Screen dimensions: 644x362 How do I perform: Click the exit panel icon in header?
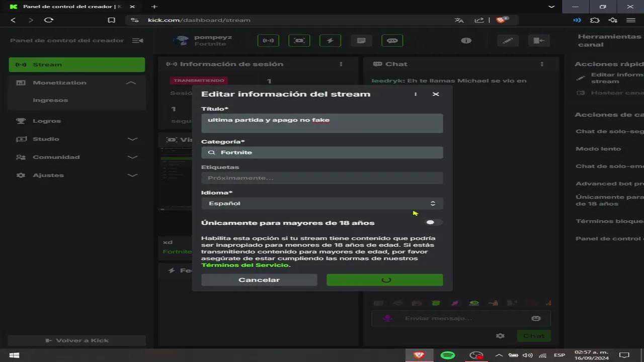coord(539,41)
